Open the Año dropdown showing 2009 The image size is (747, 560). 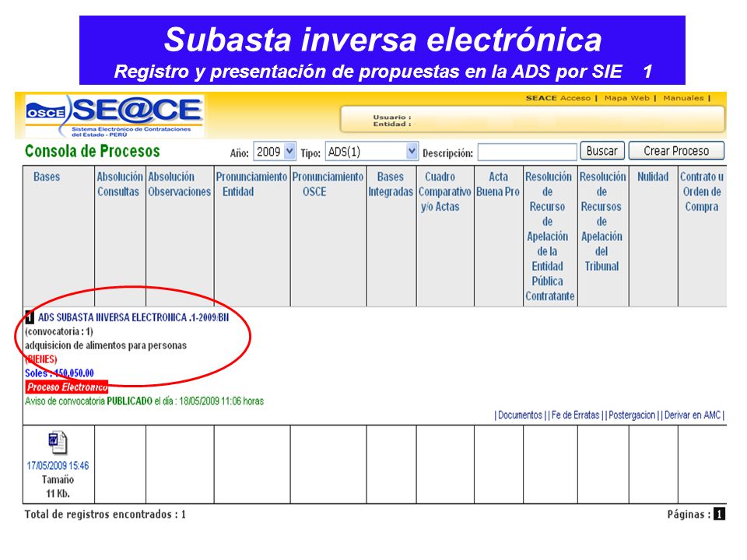point(275,152)
